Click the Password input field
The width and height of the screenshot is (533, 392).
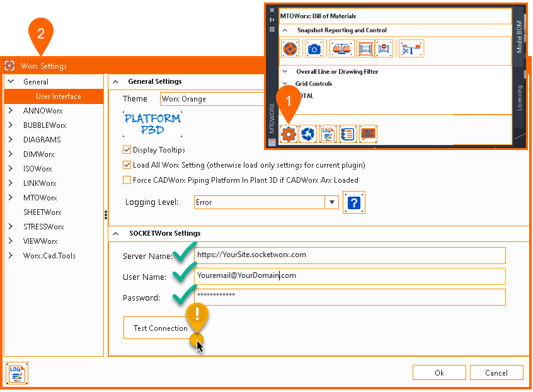[350, 297]
